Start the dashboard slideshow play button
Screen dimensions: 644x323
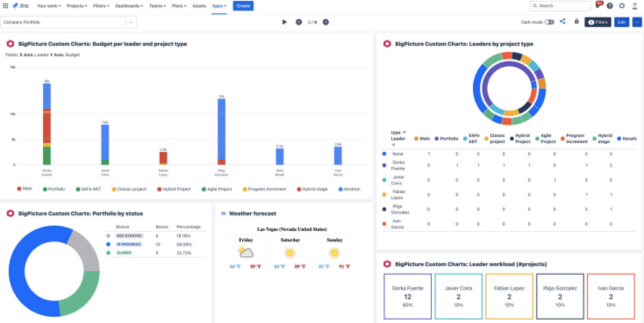click(x=284, y=22)
